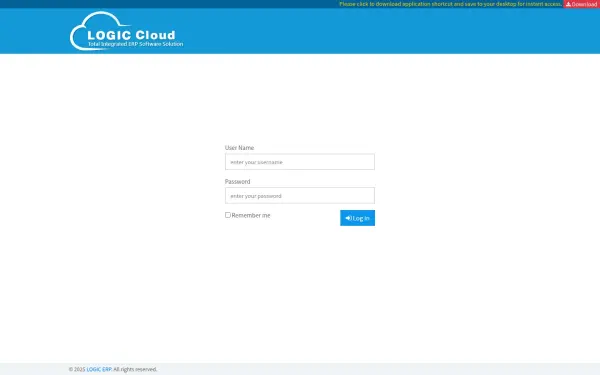The width and height of the screenshot is (600, 375).
Task: Click the 'User Name' label
Action: coord(239,148)
